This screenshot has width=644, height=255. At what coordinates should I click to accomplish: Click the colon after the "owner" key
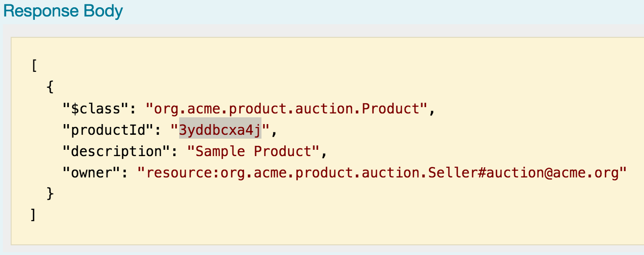point(125,173)
